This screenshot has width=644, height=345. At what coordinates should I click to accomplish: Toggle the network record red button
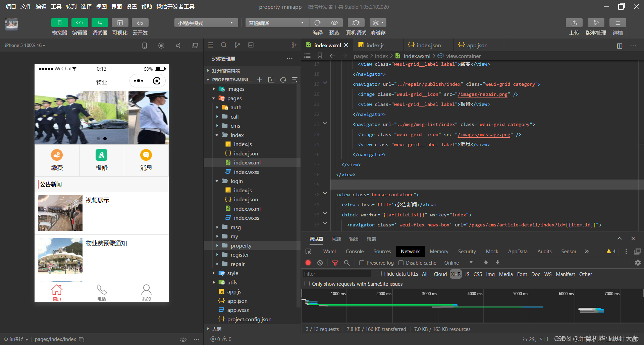pyautogui.click(x=308, y=263)
